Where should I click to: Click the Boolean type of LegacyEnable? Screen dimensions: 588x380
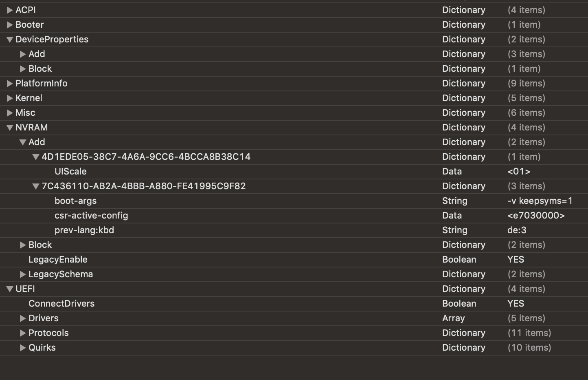[459, 260]
